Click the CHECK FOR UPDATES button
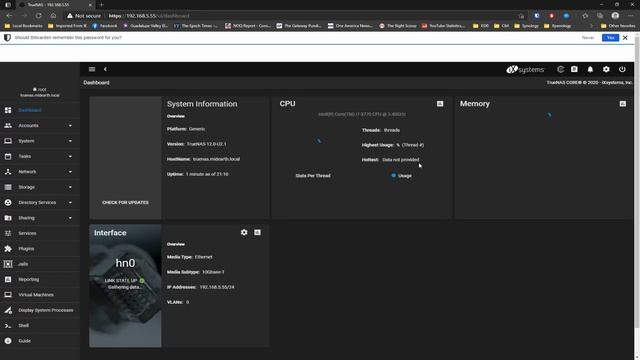 (x=125, y=202)
